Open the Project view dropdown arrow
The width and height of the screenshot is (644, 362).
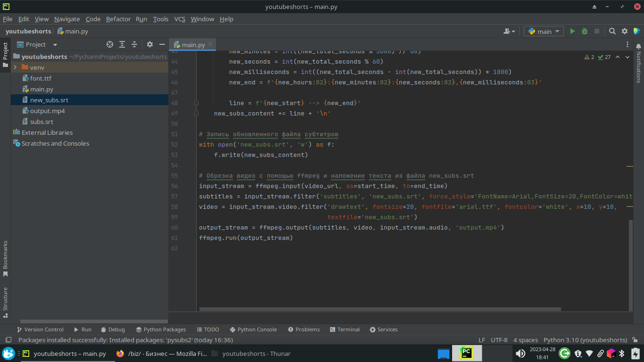point(55,45)
